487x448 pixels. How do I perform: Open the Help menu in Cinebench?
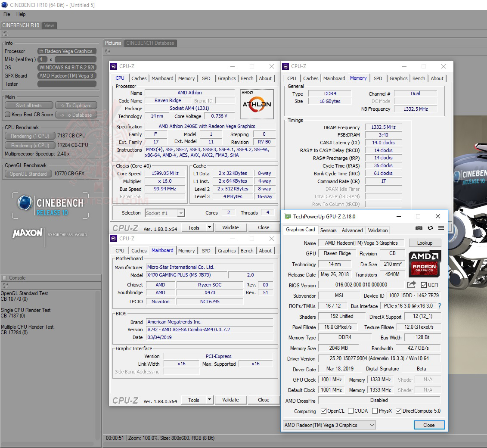(21, 14)
